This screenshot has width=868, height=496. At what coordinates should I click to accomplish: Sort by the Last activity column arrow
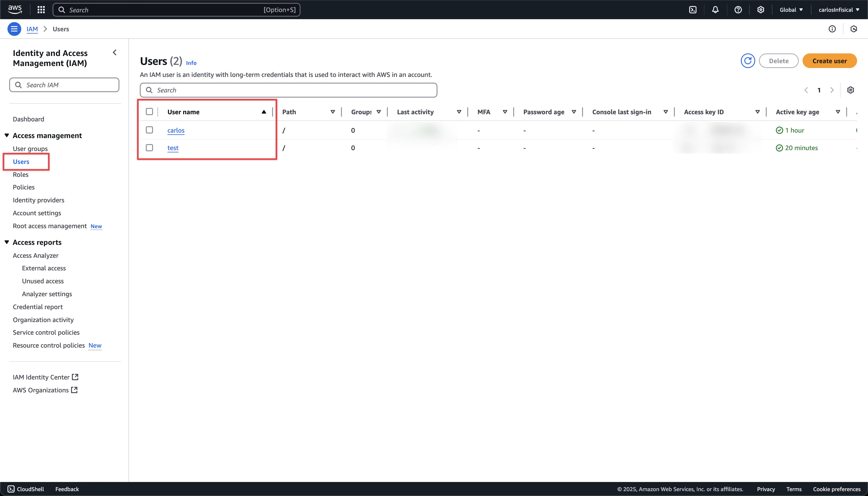point(459,112)
